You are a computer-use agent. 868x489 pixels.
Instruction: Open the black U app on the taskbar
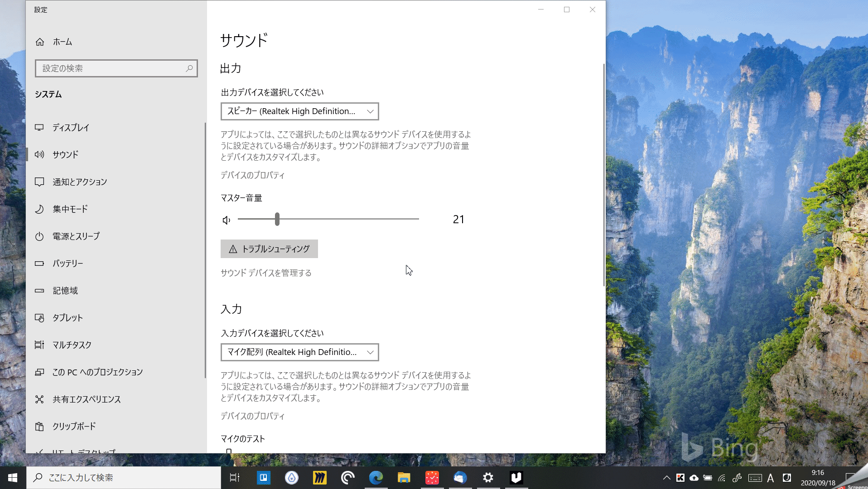[x=516, y=478]
